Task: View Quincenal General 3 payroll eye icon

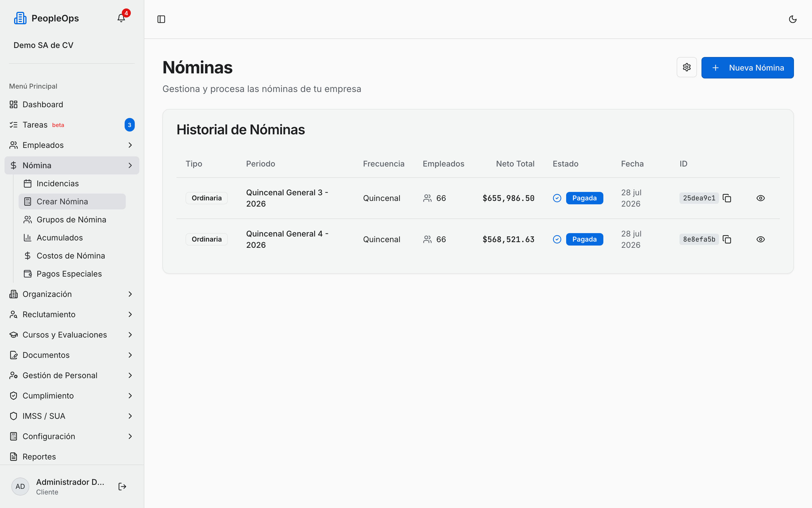Action: (x=761, y=198)
